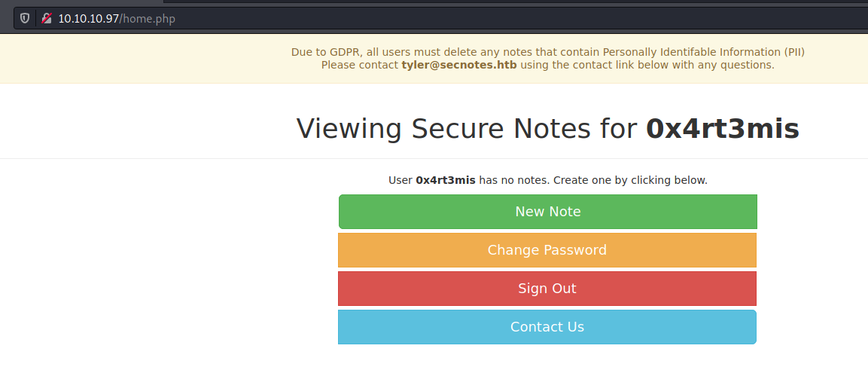Click 'Please contact' text in the banner
868x376 pixels.
click(x=360, y=65)
